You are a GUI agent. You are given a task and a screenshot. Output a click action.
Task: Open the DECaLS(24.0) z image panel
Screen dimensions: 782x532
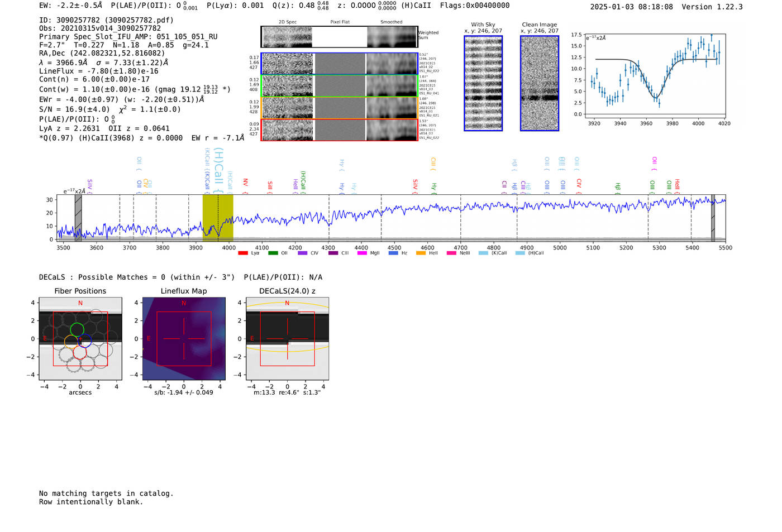pyautogui.click(x=287, y=339)
